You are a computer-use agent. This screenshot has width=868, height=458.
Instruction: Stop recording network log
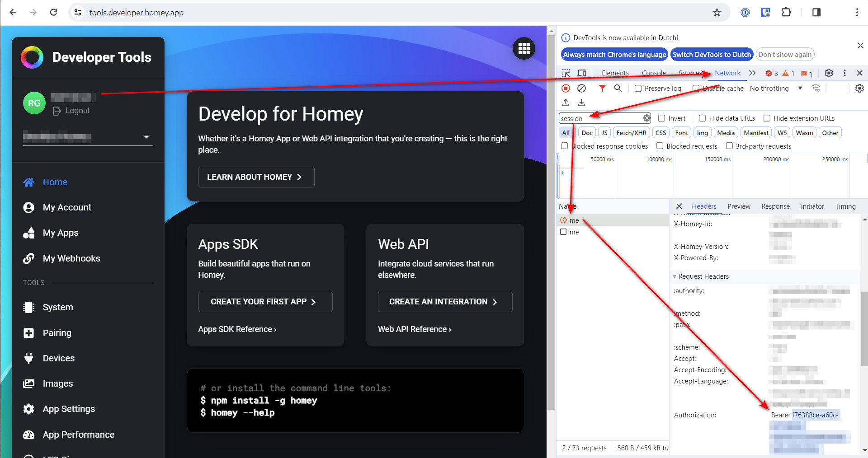pos(566,89)
